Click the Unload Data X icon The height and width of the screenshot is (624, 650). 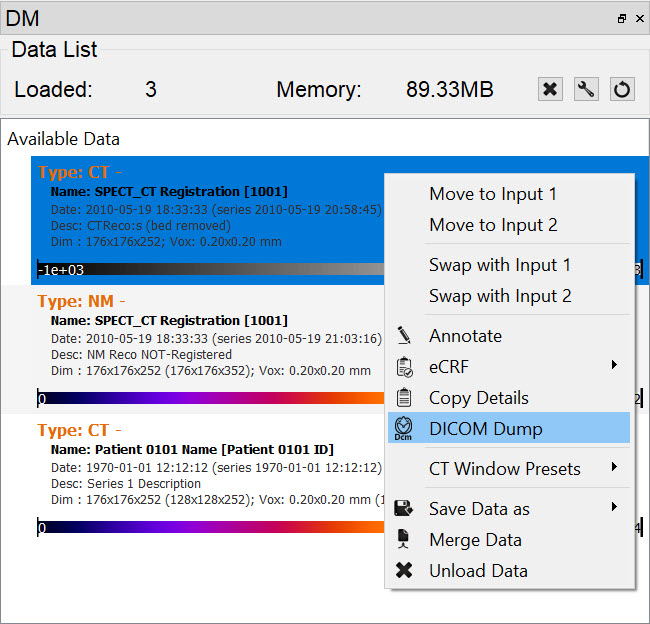[x=404, y=570]
